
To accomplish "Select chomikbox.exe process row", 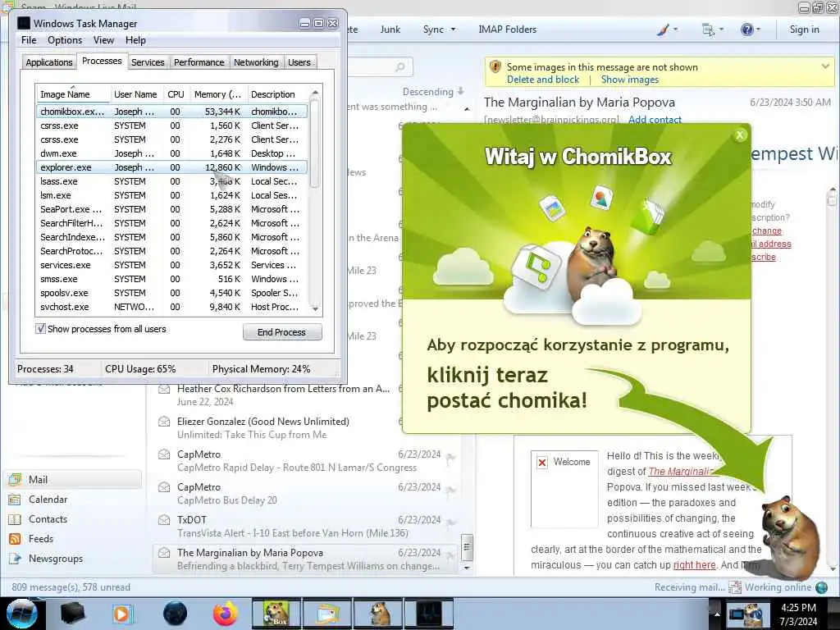I will point(171,112).
